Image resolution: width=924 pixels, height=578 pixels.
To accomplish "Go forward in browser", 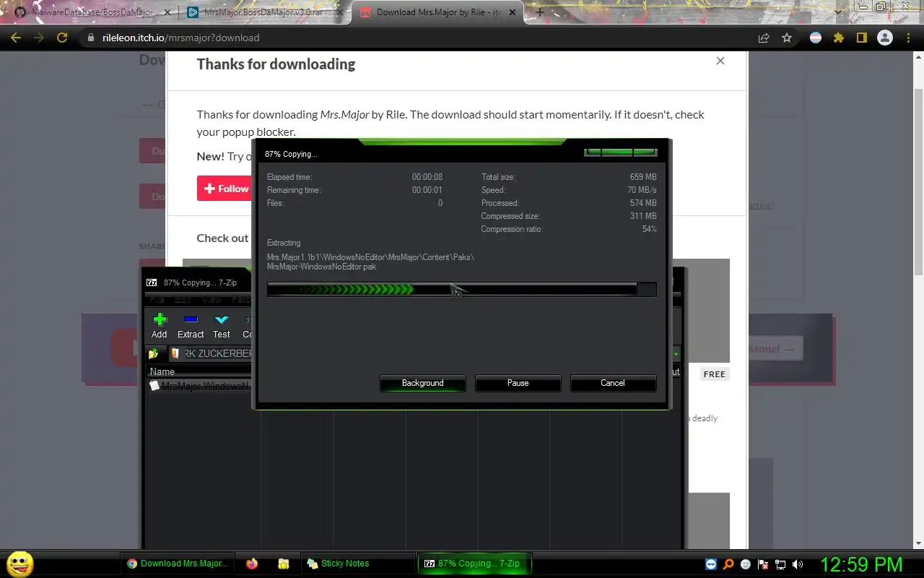I will 39,38.
